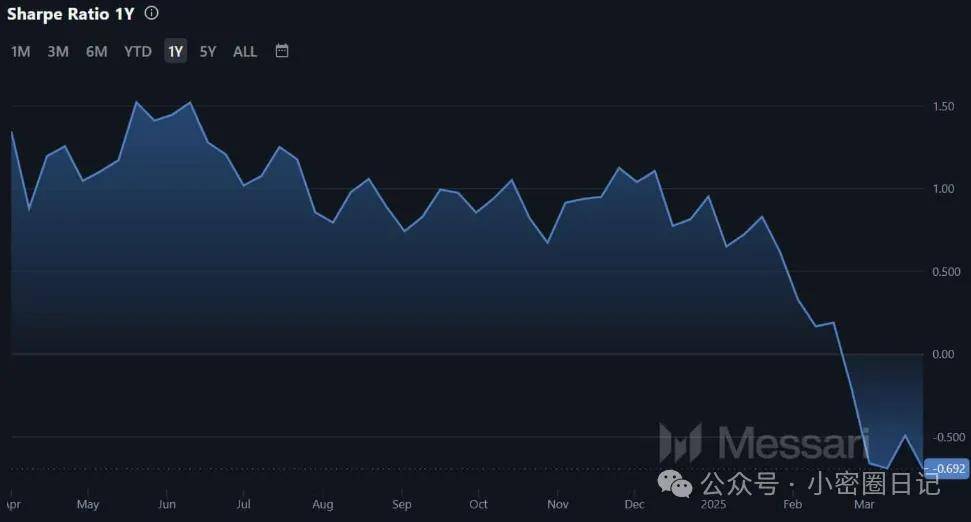
Task: Click the 0.00 y-axis label
Action: click(943, 354)
